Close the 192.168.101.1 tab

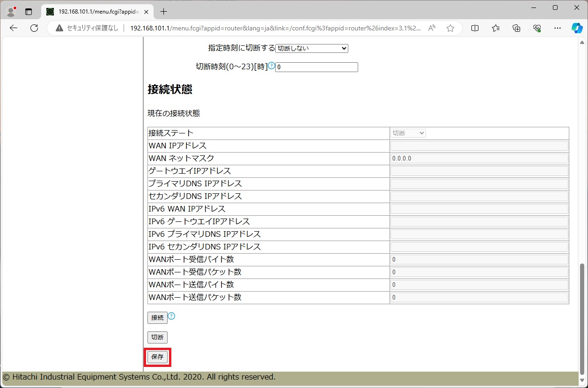pyautogui.click(x=147, y=11)
